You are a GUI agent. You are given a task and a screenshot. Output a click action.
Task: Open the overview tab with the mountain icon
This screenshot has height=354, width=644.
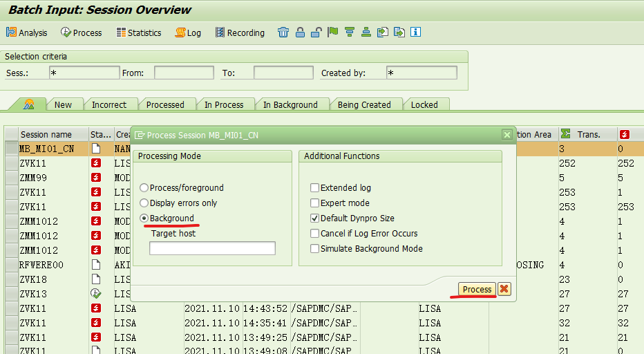(x=28, y=104)
